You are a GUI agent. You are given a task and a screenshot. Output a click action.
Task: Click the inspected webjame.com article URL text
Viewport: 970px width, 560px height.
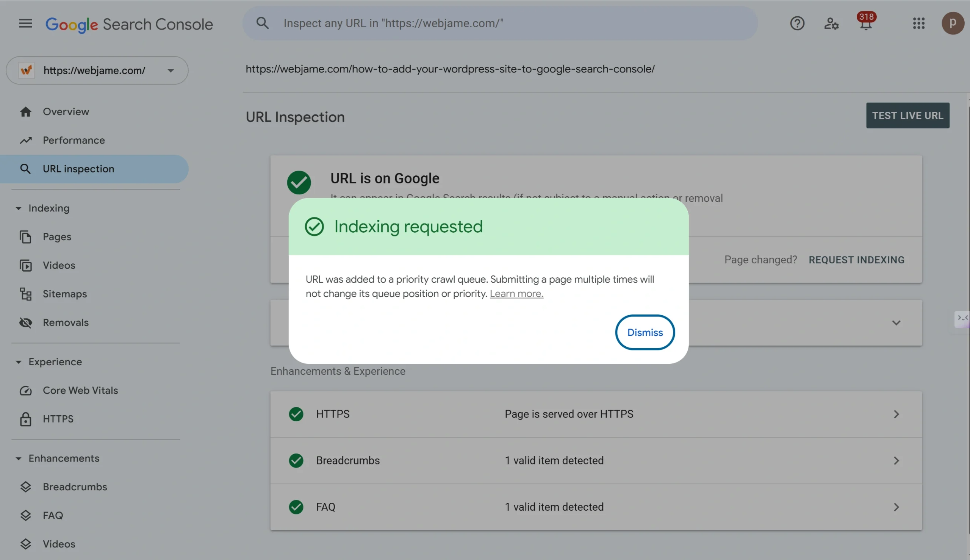450,69
